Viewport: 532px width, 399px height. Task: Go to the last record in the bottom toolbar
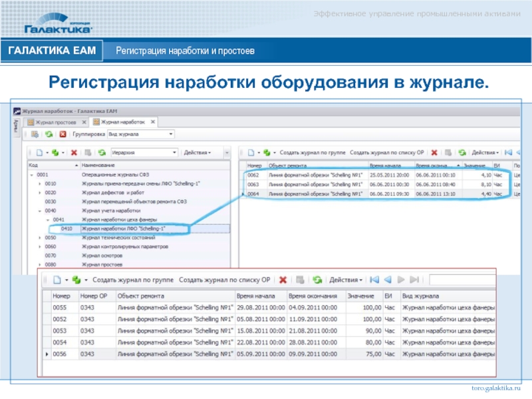pos(415,280)
